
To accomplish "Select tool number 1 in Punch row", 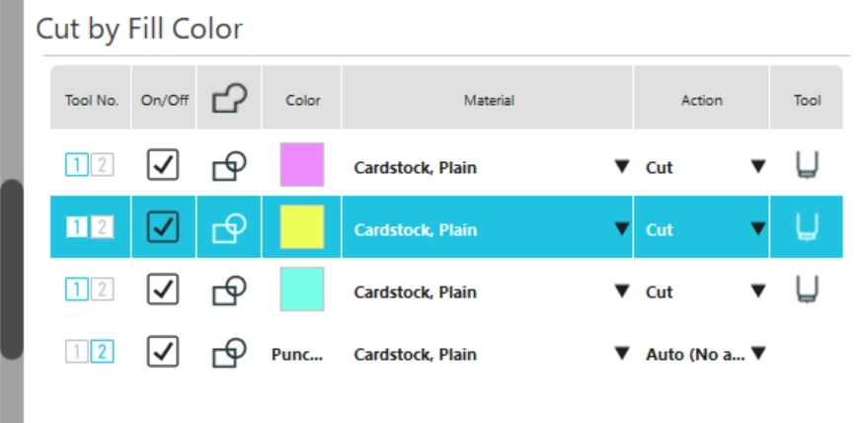I will [77, 353].
